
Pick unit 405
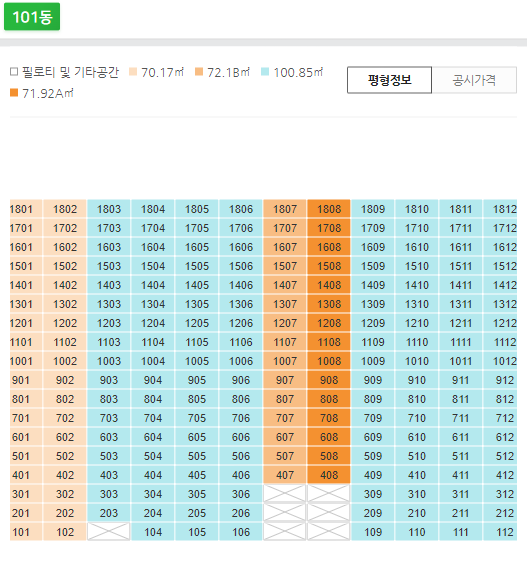coord(197,475)
